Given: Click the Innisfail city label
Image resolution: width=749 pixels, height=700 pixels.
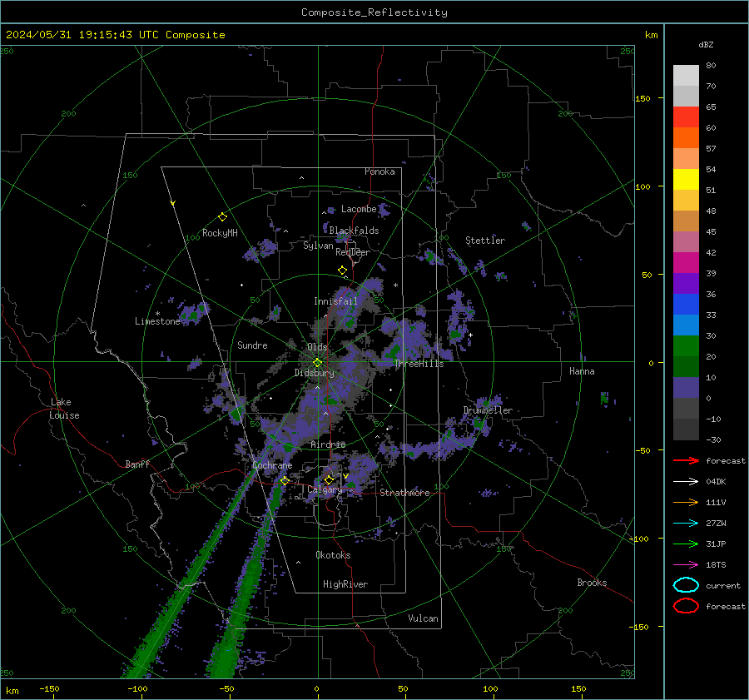Looking at the screenshot, I should (335, 301).
